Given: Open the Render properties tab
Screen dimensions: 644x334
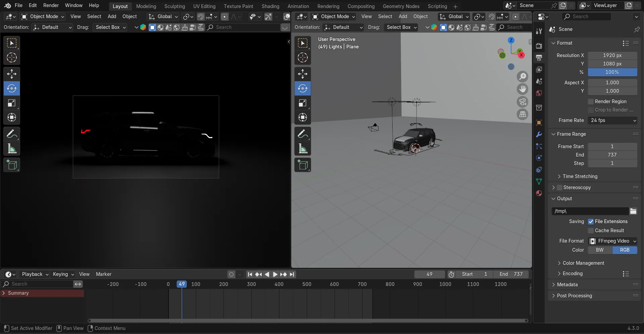Looking at the screenshot, I should pos(539,46).
